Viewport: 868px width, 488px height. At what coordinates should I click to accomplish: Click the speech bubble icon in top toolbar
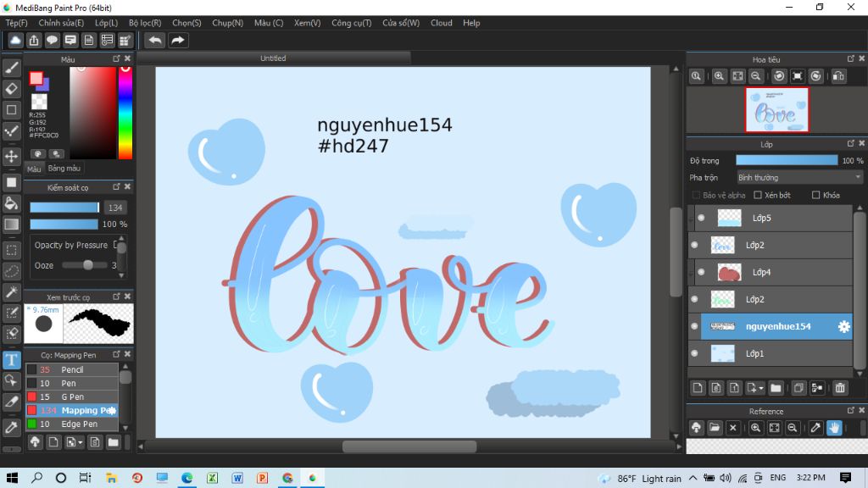click(52, 41)
